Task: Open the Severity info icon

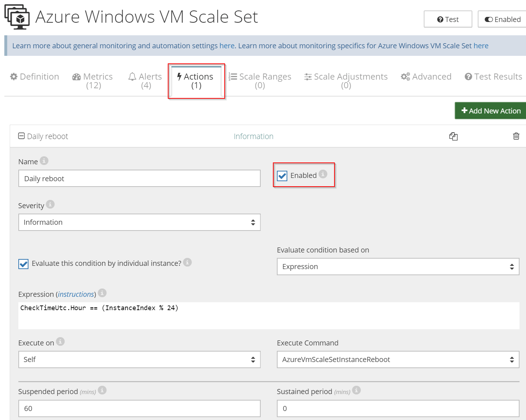Action: (50, 204)
